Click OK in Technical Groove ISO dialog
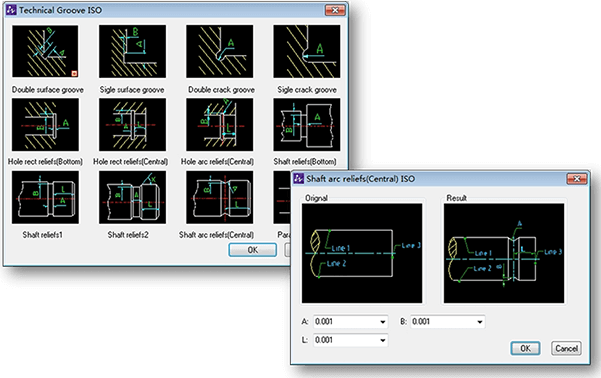601x378 pixels. (x=253, y=250)
